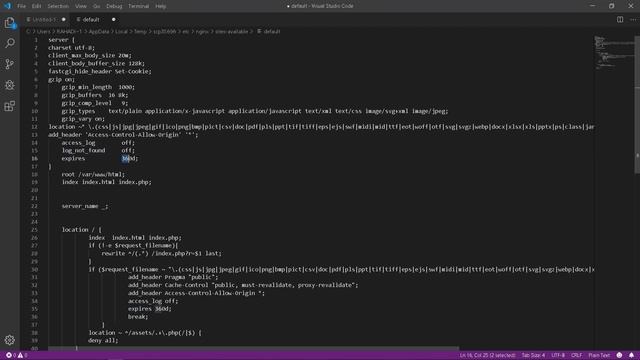Image resolution: width=640 pixels, height=360 pixels.
Task: Click the etc breadcrumb segment
Action: click(186, 31)
